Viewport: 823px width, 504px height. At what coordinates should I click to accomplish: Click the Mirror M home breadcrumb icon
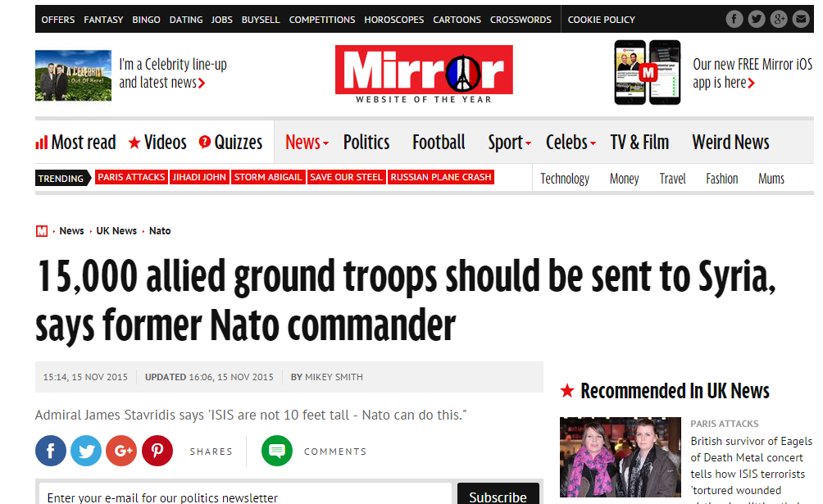pos(42,231)
